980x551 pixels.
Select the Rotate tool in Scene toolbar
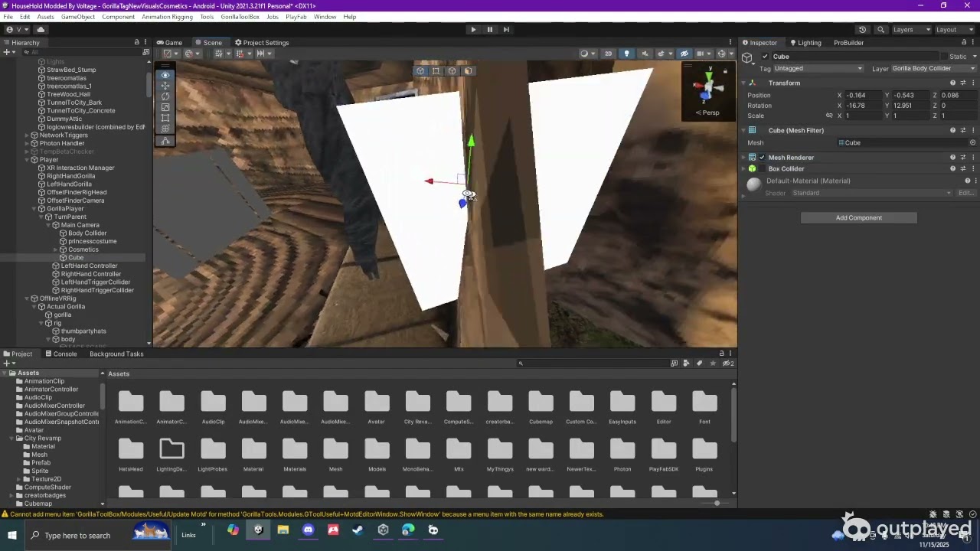coord(165,96)
